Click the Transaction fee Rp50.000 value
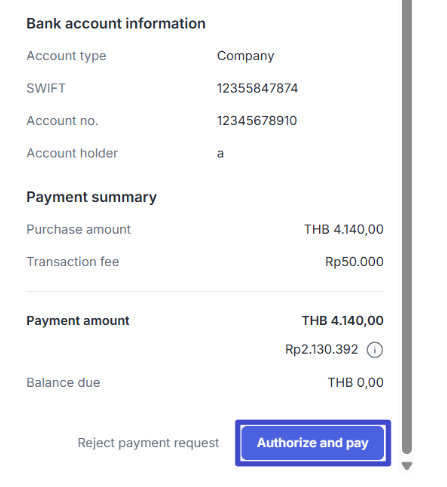This screenshot has height=487, width=447. click(x=354, y=262)
